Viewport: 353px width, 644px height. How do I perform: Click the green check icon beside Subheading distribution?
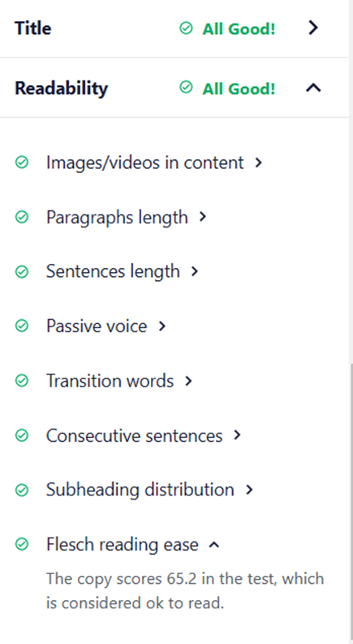click(x=22, y=490)
